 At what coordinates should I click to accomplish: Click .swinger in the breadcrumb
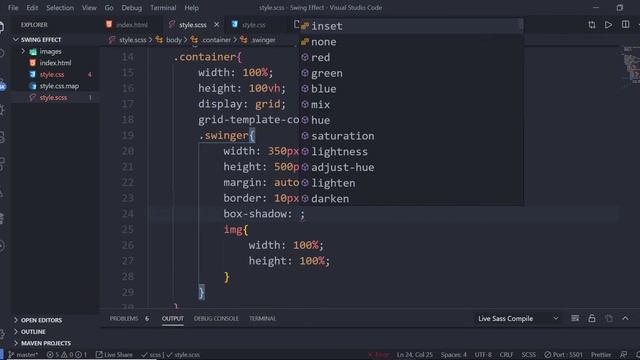coord(263,40)
